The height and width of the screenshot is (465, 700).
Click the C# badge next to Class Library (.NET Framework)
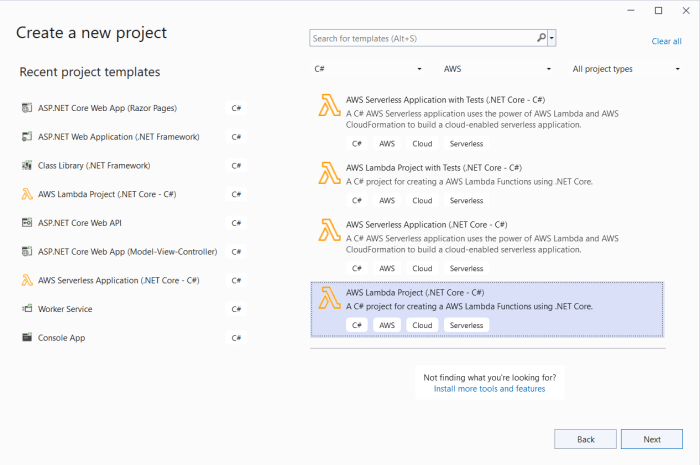(x=236, y=166)
